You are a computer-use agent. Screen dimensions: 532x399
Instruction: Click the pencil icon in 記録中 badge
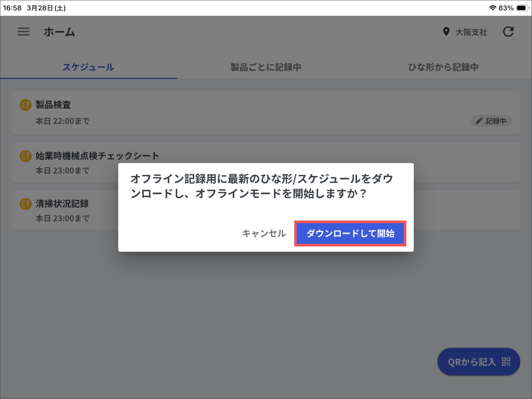coord(479,121)
